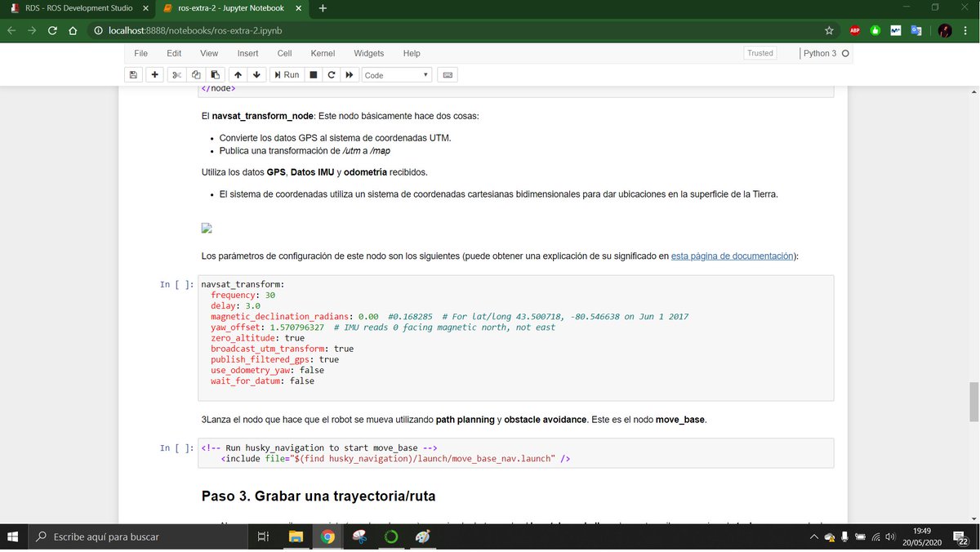980x552 pixels.
Task: Open the Cell menu
Action: click(x=284, y=53)
